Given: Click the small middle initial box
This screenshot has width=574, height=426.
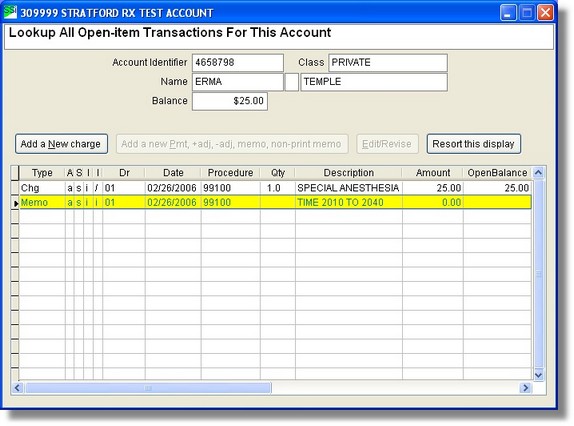Looking at the screenshot, I should point(292,82).
